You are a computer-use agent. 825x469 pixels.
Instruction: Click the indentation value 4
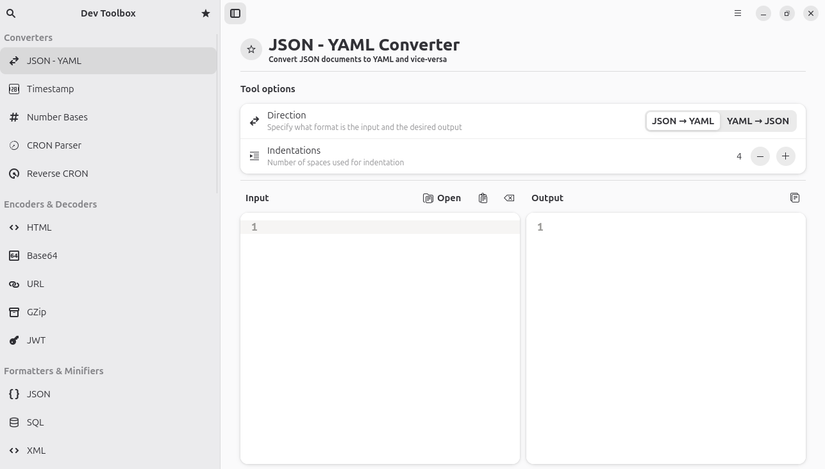click(x=739, y=156)
